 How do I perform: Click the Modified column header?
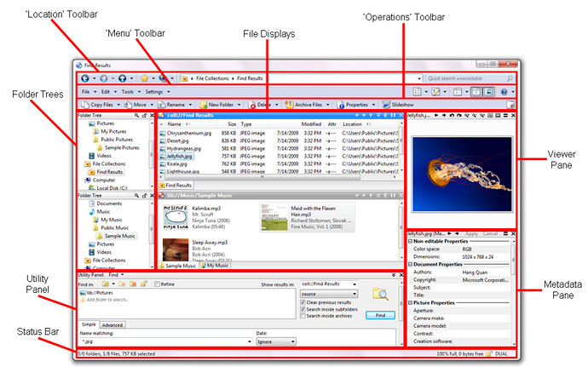pyautogui.click(x=311, y=124)
